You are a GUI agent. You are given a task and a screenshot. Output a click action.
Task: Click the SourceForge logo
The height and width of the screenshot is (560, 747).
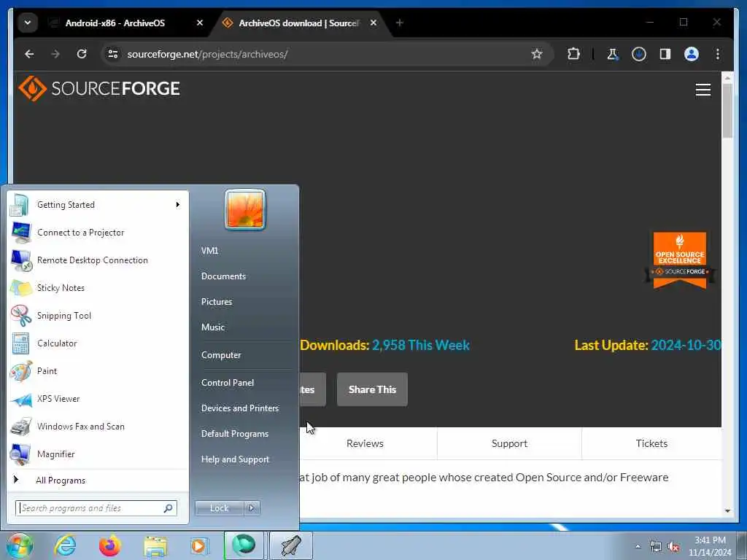point(99,88)
